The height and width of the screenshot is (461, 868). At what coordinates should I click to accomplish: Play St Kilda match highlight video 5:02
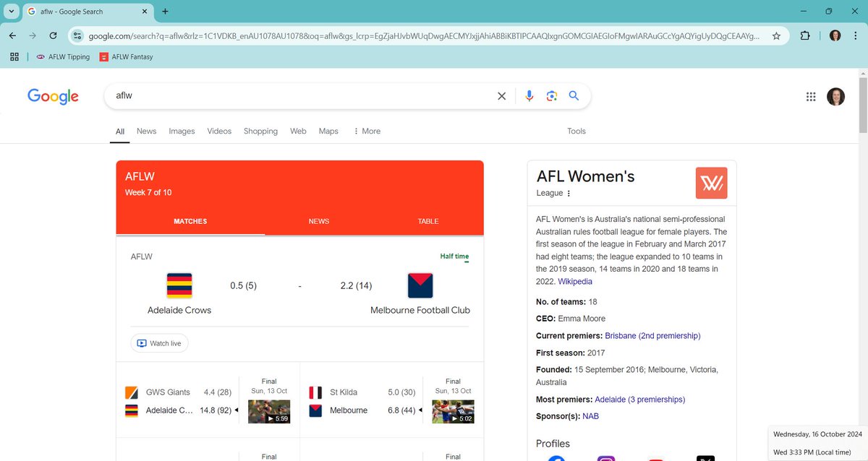[453, 412]
